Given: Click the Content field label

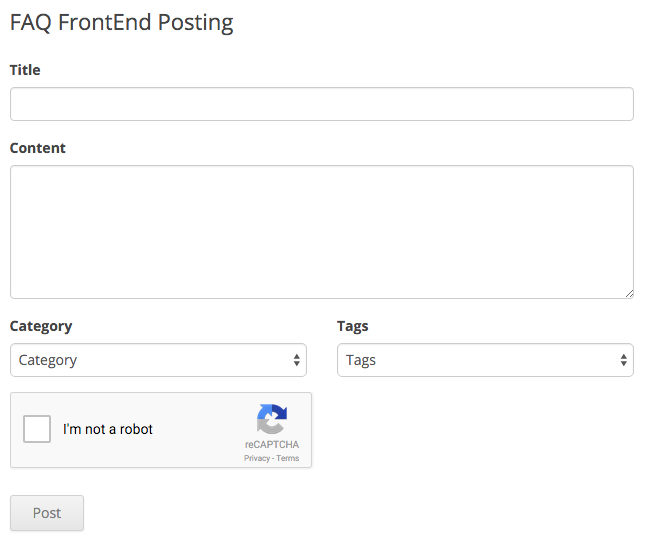Looking at the screenshot, I should (38, 148).
